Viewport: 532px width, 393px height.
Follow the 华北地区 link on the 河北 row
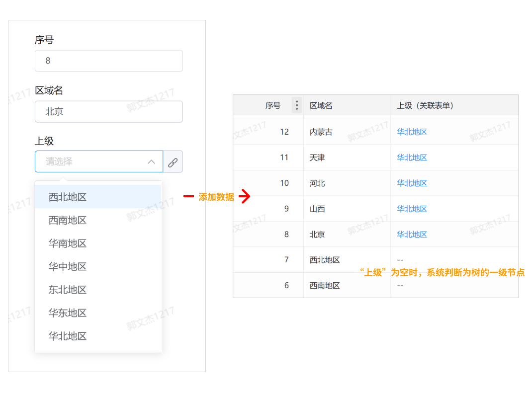coord(412,183)
